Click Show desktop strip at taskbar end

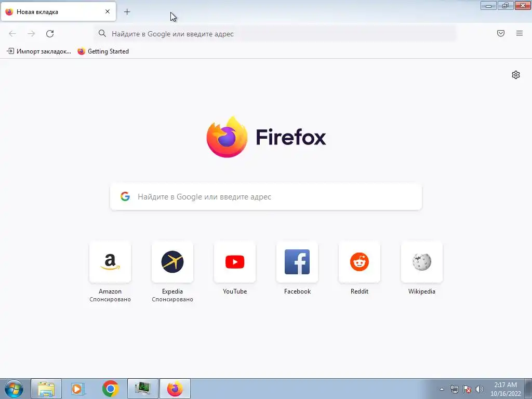(x=528, y=389)
